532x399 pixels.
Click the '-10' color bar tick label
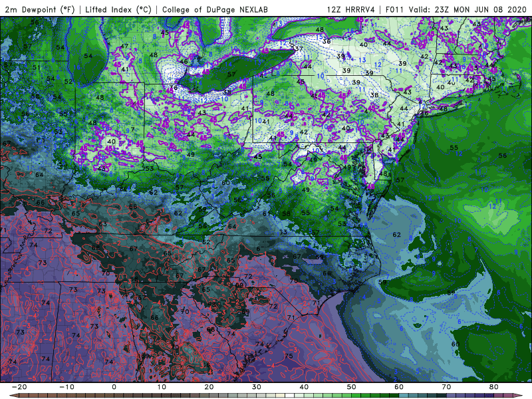coord(66,387)
